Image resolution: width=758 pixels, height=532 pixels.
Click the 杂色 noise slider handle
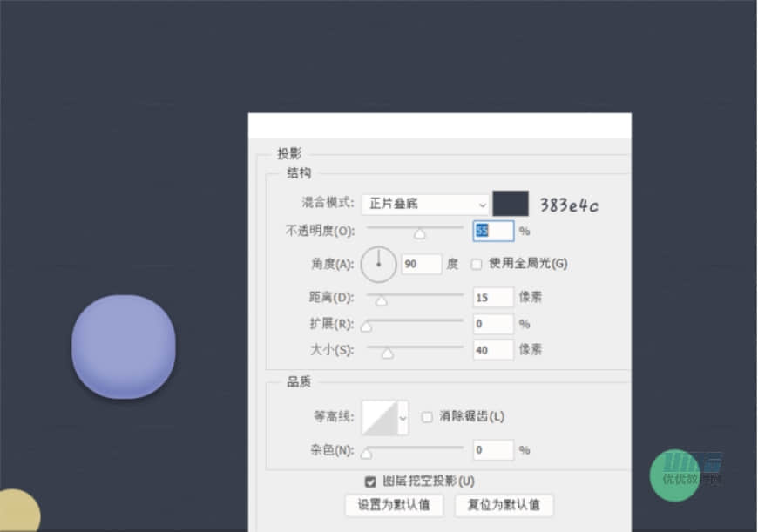pyautogui.click(x=367, y=454)
